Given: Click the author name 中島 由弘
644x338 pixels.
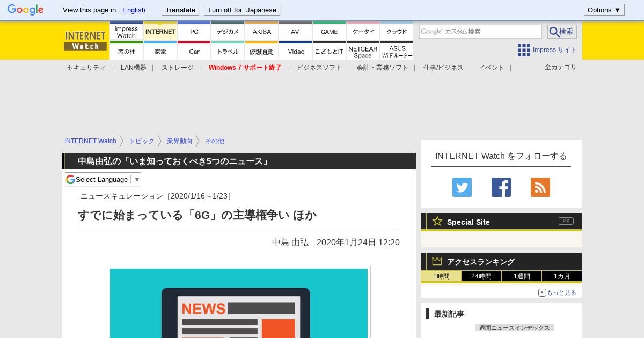Looking at the screenshot, I should 290,243.
